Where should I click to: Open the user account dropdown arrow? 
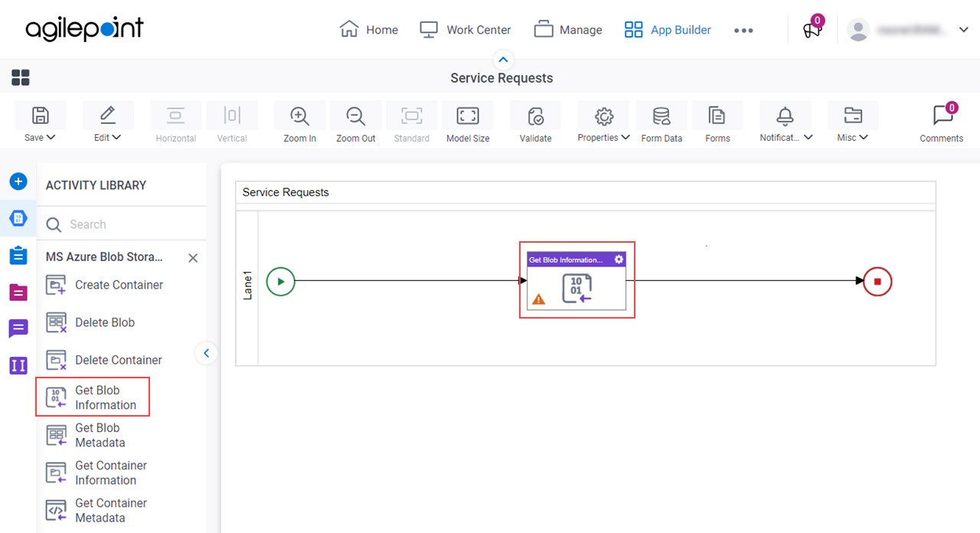coord(963,30)
